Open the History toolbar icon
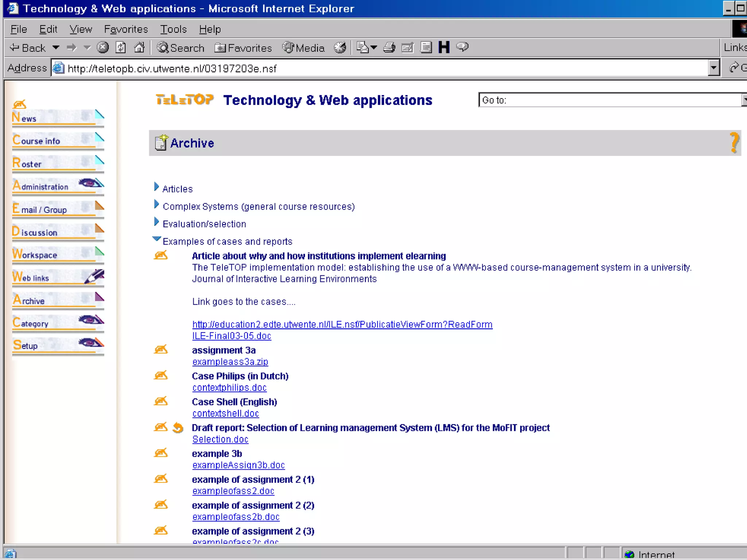This screenshot has width=747, height=560. coord(340,47)
